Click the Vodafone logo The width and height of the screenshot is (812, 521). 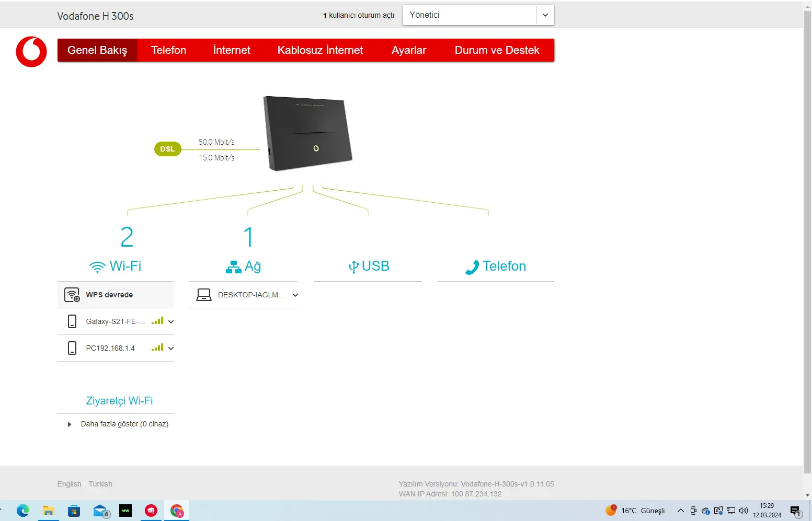tap(31, 52)
